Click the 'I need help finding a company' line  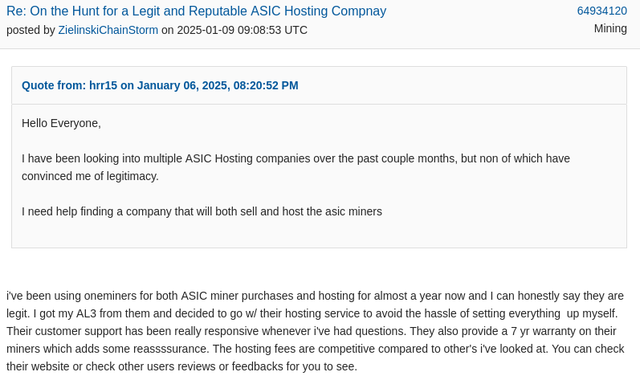[x=202, y=212]
